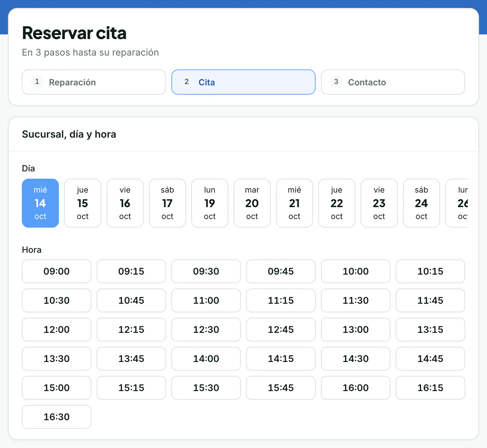Select the 14:00 time slot
The image size is (487, 448).
pyautogui.click(x=206, y=359)
